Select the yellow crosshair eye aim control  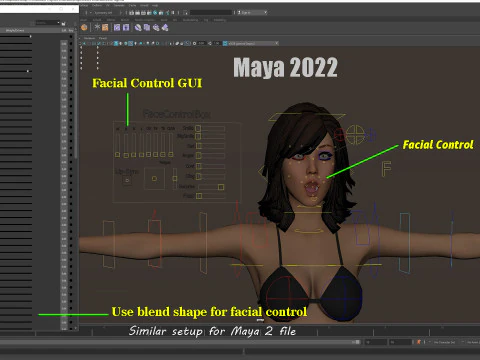pyautogui.click(x=355, y=135)
